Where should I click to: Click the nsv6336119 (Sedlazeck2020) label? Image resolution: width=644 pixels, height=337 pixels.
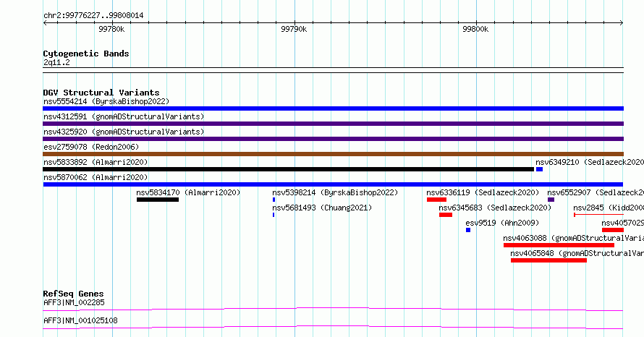[x=483, y=192]
